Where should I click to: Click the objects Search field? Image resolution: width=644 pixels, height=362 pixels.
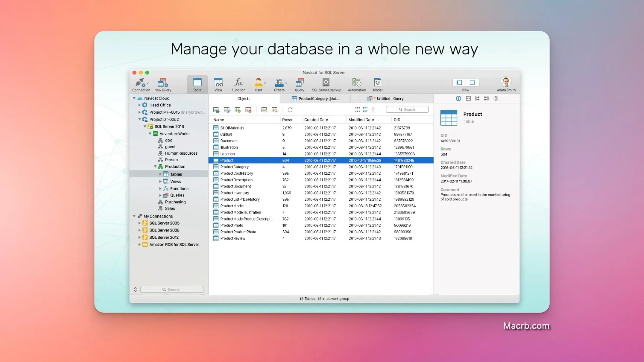tap(407, 110)
